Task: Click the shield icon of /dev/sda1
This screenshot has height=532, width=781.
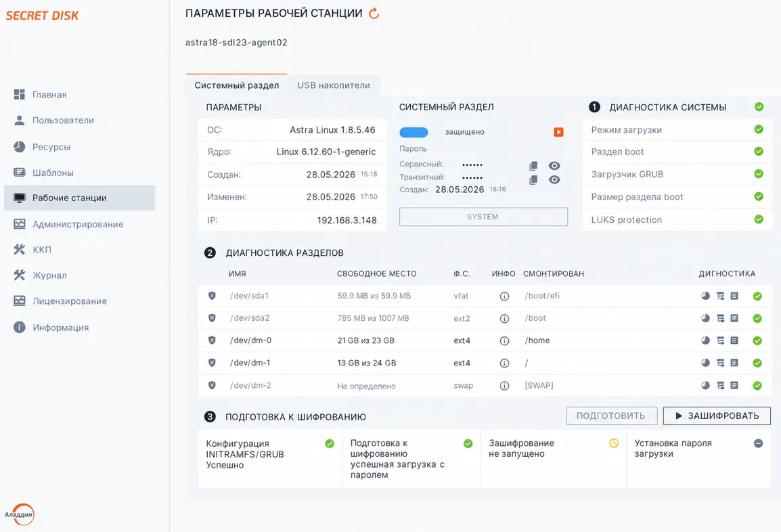Action: point(213,296)
